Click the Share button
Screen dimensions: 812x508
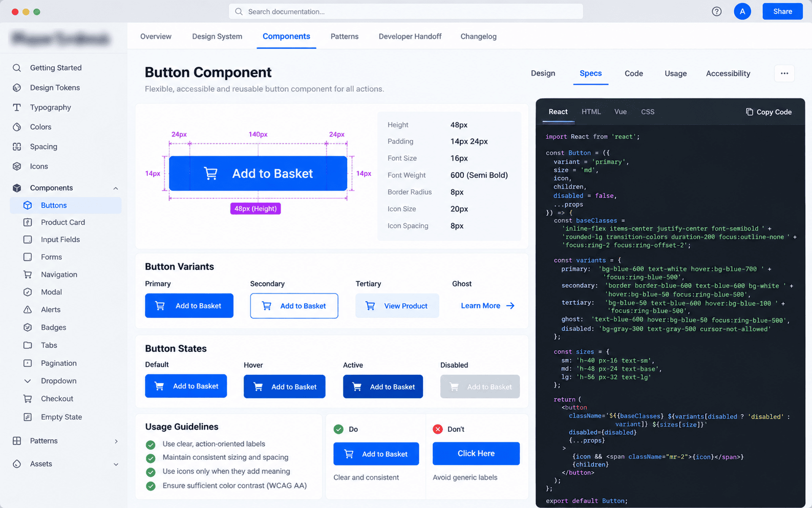[x=782, y=11]
